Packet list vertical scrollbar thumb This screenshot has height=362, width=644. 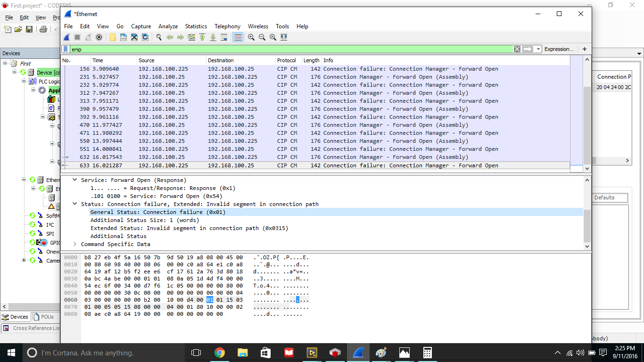pyautogui.click(x=587, y=125)
